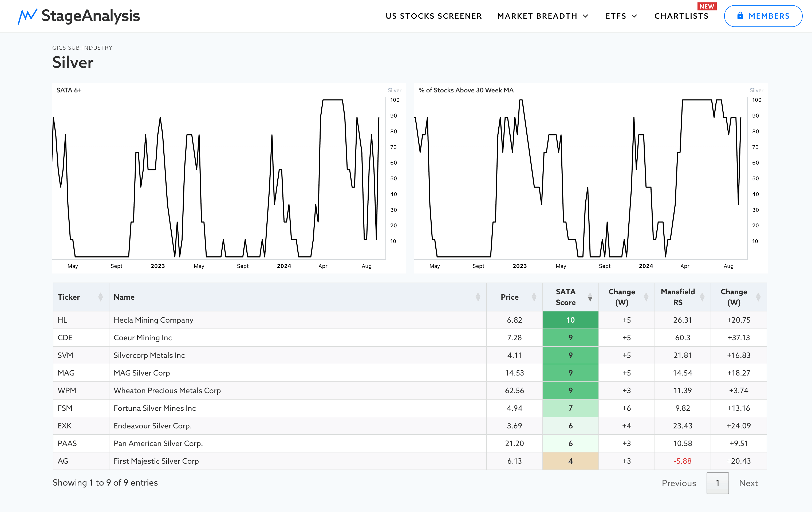Click the Silver page heading
Screen dimensions: 812x512
[x=73, y=62]
